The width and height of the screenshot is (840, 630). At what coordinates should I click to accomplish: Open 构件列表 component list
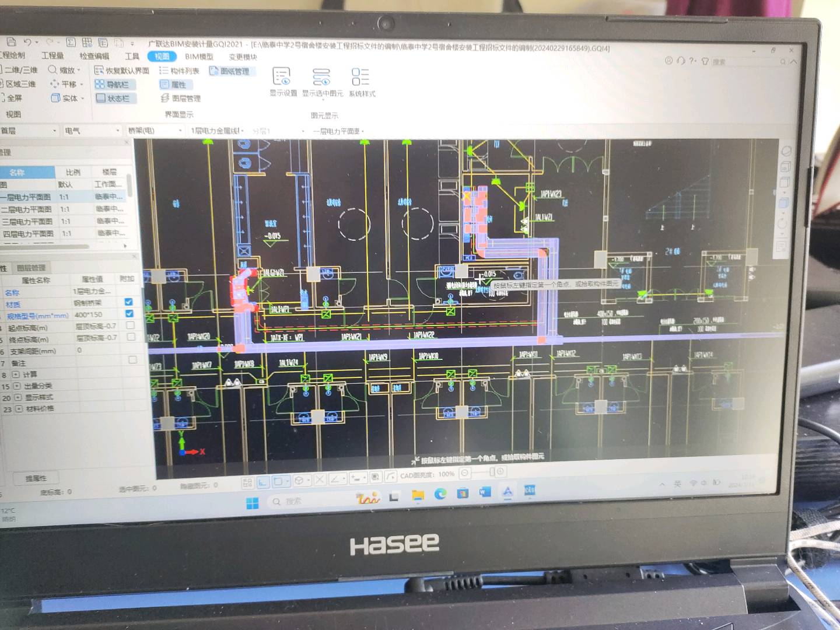pyautogui.click(x=180, y=71)
